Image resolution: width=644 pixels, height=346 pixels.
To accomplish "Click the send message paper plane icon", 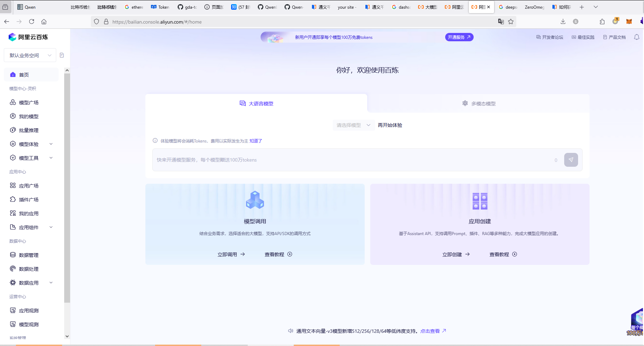I will pyautogui.click(x=571, y=160).
